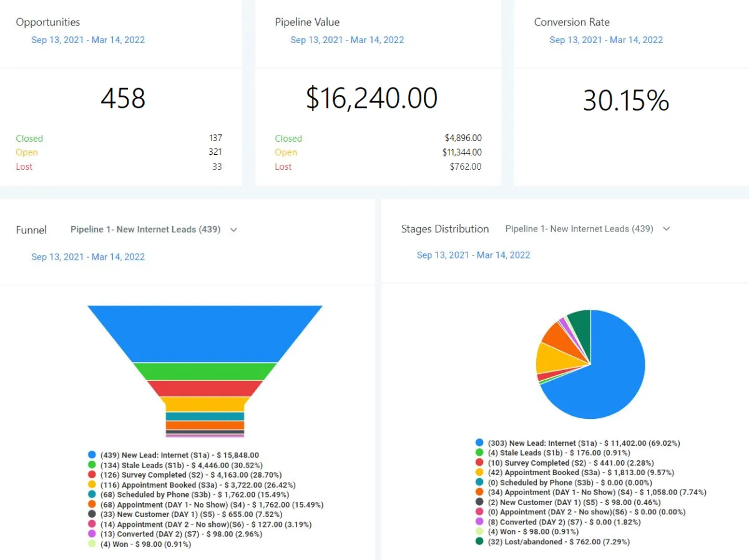Click legend text '(303) New Lead: Internet (S1a) - $ 11,402.00 (69.02%)'
The height and width of the screenshot is (560, 749).
[584, 443]
